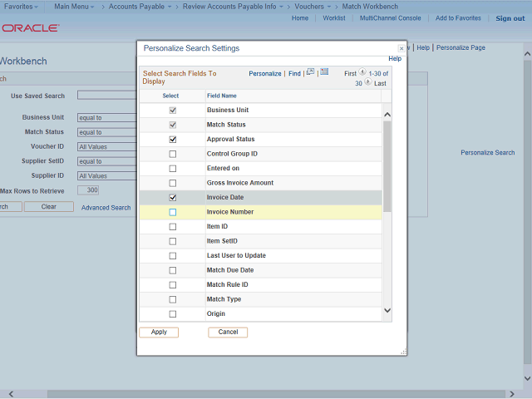This screenshot has height=399, width=532.
Task: Click the Cancel button
Action: click(x=228, y=332)
